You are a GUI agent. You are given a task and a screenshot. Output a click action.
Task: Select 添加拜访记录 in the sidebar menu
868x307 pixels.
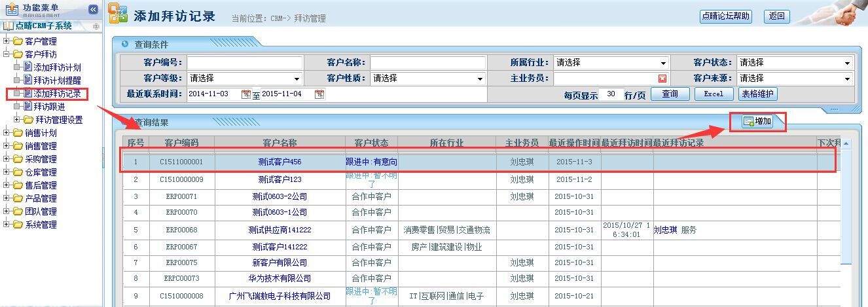pyautogui.click(x=57, y=94)
